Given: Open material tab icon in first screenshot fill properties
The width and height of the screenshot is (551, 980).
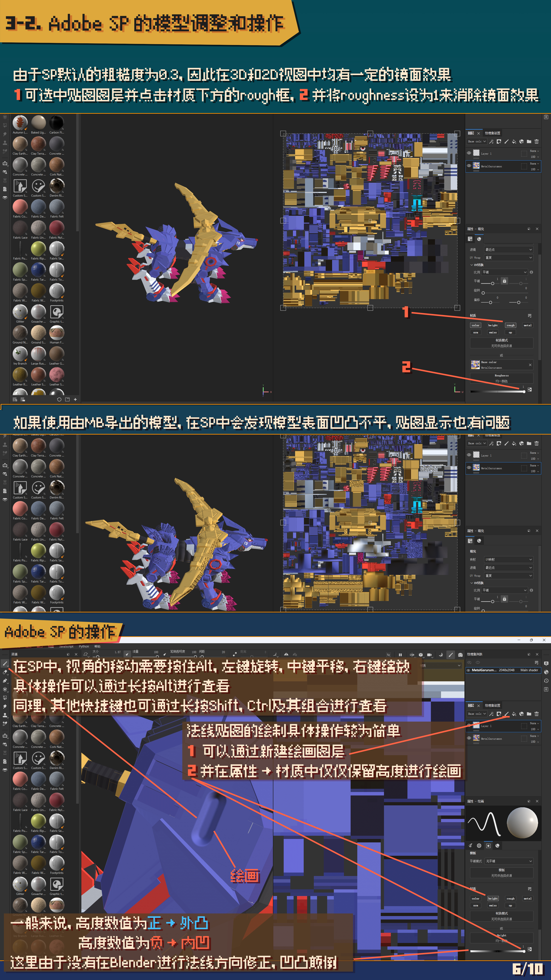Looking at the screenshot, I should 479,239.
